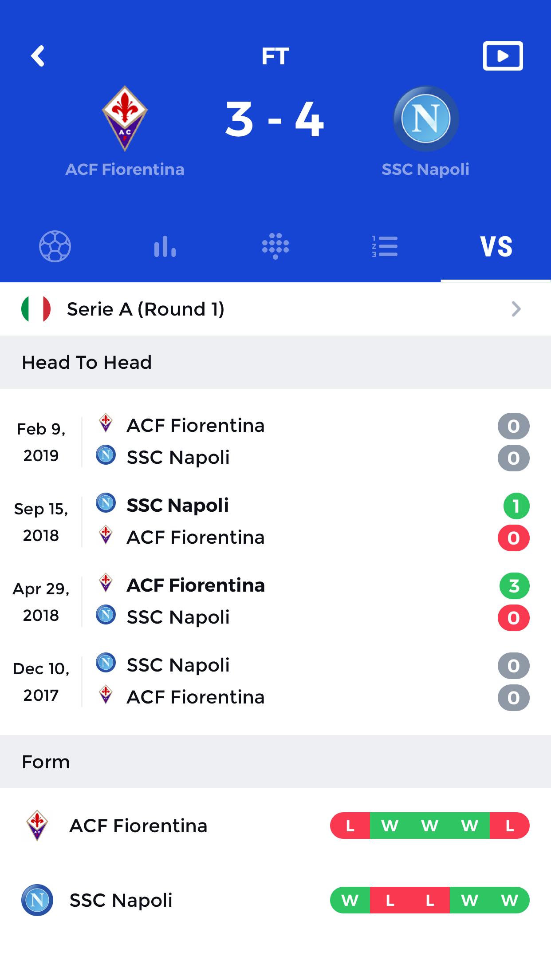
Task: Open the bar chart statistics tab
Action: [x=165, y=246]
